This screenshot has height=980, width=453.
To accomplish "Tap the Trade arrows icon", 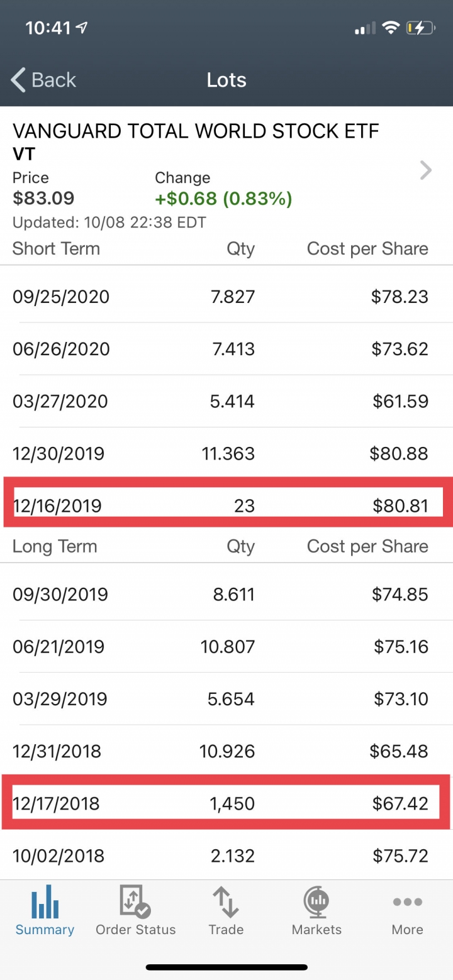I will (226, 901).
